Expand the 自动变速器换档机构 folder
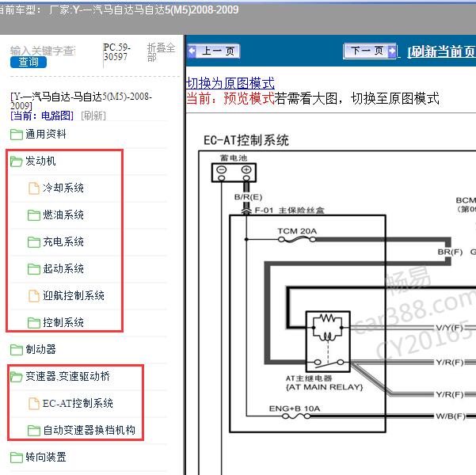This screenshot has width=476, height=475. coord(89,430)
